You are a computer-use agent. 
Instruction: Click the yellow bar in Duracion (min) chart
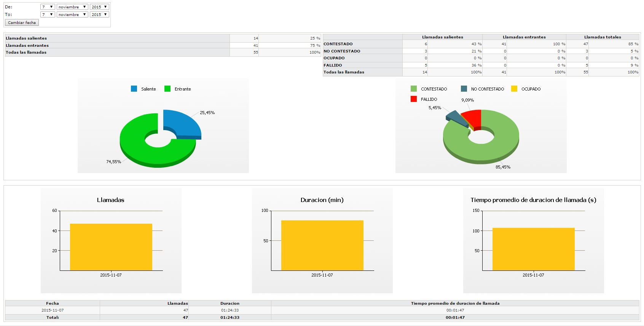pos(322,245)
